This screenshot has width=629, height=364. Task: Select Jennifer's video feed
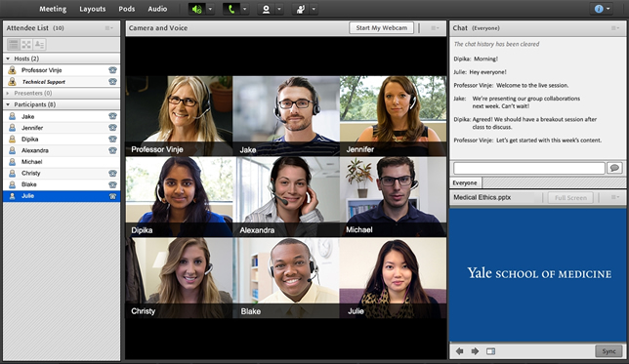[393, 116]
